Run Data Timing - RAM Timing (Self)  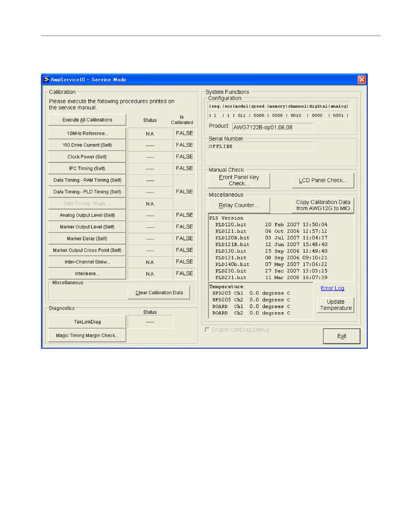click(87, 180)
